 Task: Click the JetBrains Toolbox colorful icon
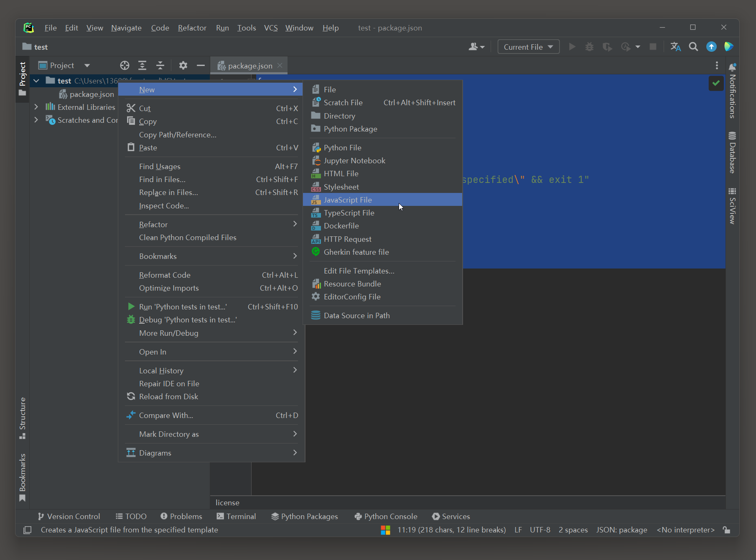729,47
